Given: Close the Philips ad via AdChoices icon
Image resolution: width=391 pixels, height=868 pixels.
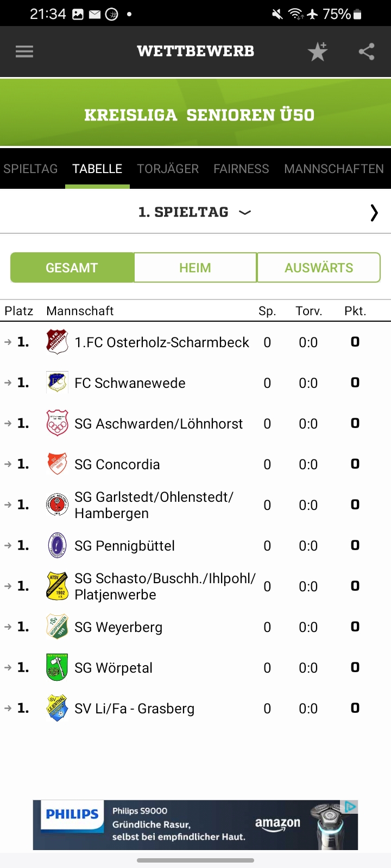Looking at the screenshot, I should [351, 807].
